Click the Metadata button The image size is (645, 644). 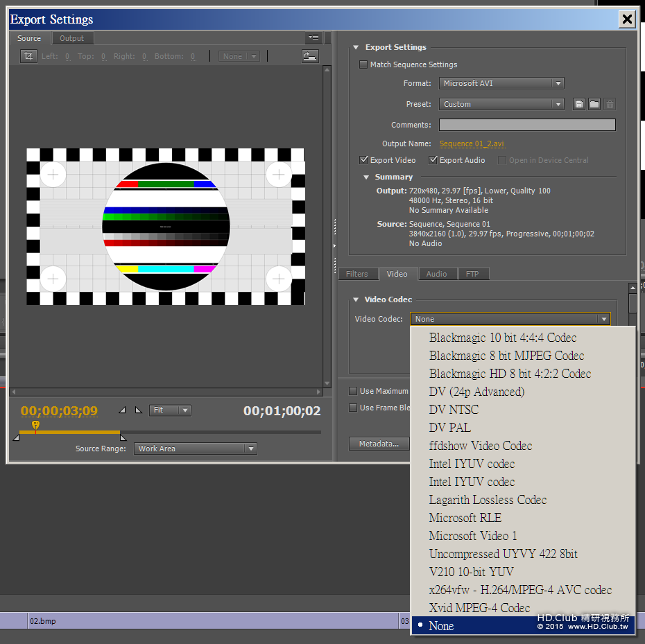click(379, 444)
